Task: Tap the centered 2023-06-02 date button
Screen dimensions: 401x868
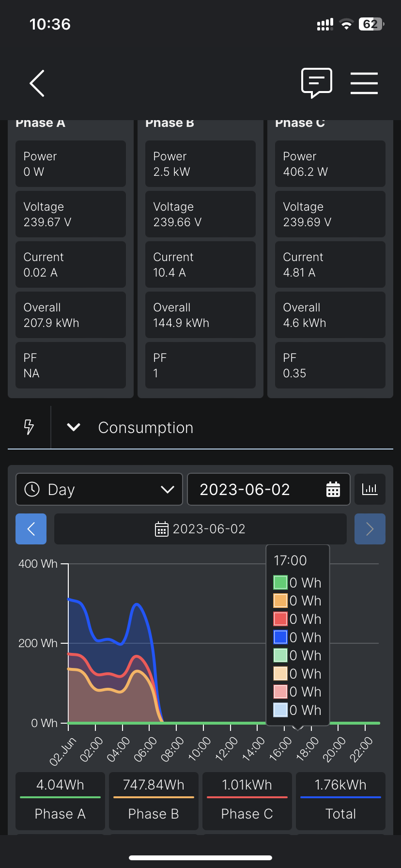Action: (200, 529)
